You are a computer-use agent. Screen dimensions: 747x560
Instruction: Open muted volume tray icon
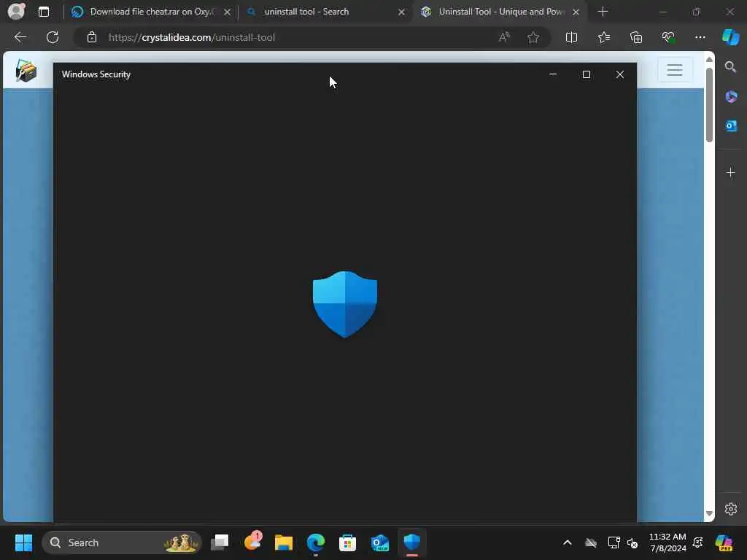(x=632, y=542)
